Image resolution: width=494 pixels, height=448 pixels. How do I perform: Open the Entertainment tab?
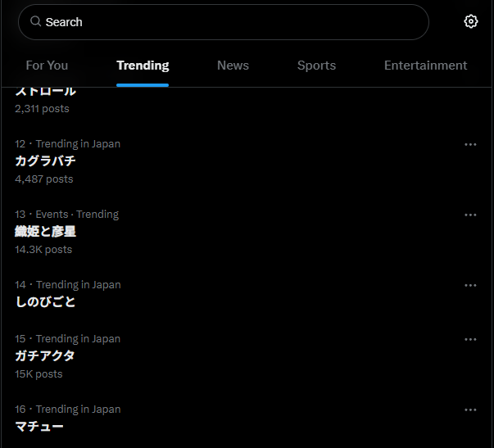(x=425, y=66)
